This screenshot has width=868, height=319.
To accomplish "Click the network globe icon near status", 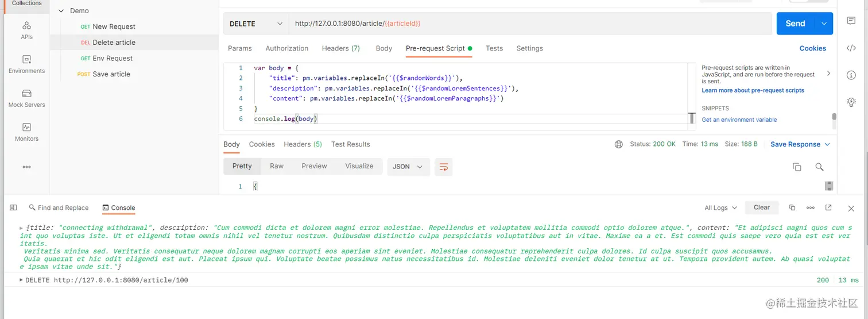I will [x=618, y=144].
